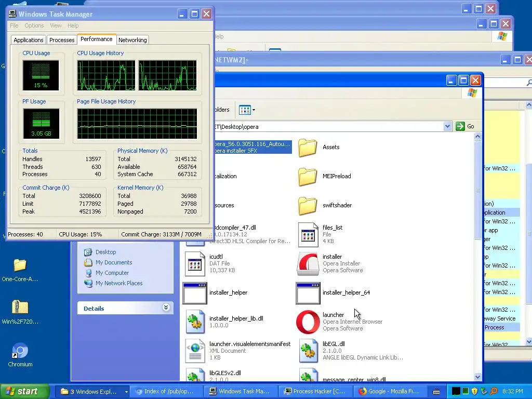Expand the Details panel chevron

click(166, 308)
